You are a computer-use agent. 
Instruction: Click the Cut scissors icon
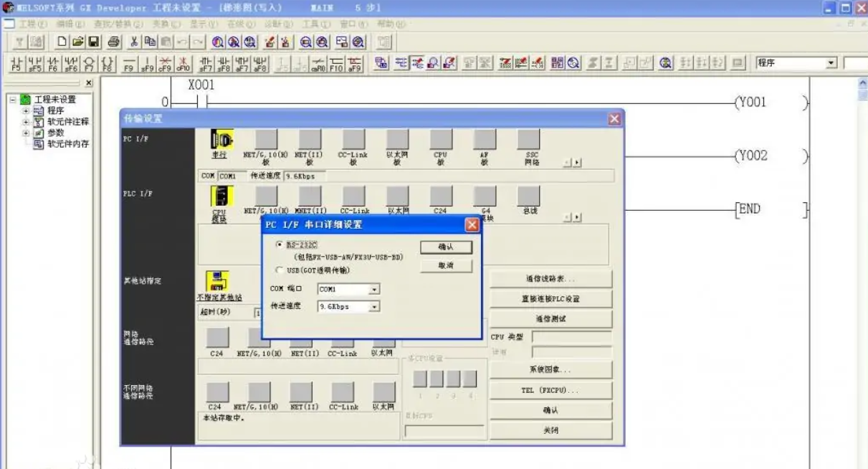[x=134, y=43]
